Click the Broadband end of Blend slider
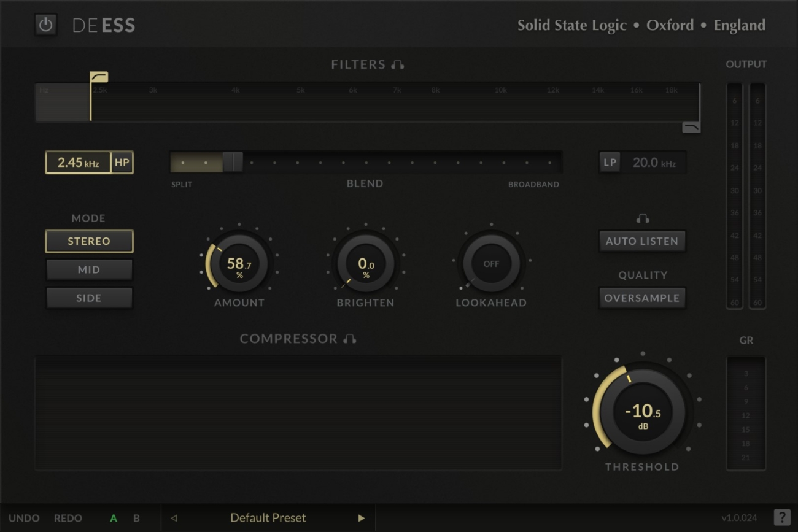Image resolution: width=798 pixels, height=532 pixels. [x=533, y=184]
